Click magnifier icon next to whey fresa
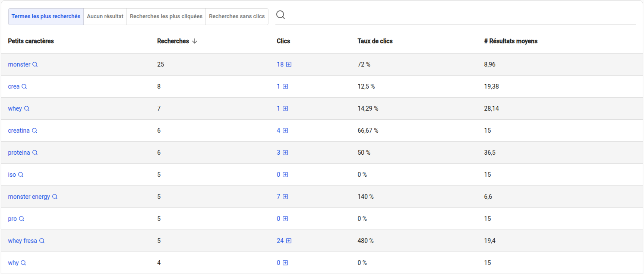The width and height of the screenshot is (644, 274). [x=42, y=241]
